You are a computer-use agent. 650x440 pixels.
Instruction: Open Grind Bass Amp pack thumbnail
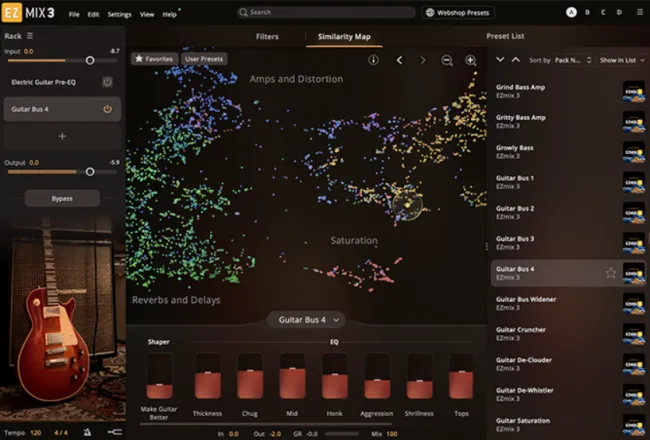tap(633, 91)
